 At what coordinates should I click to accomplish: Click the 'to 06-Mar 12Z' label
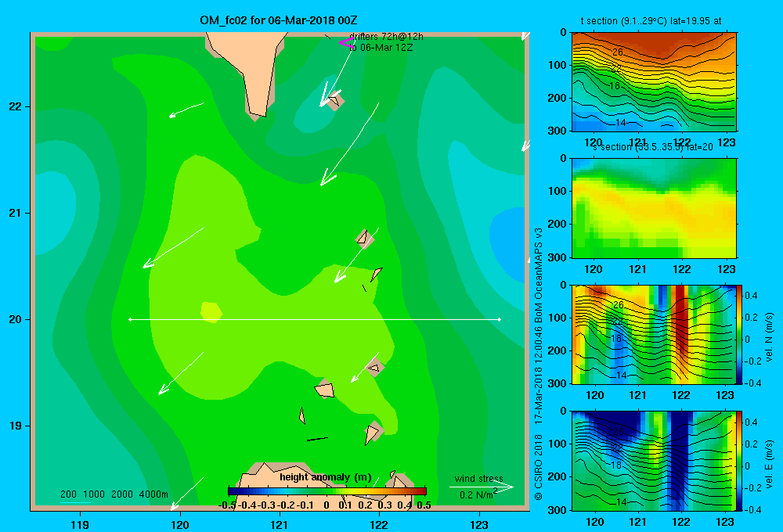point(381,48)
